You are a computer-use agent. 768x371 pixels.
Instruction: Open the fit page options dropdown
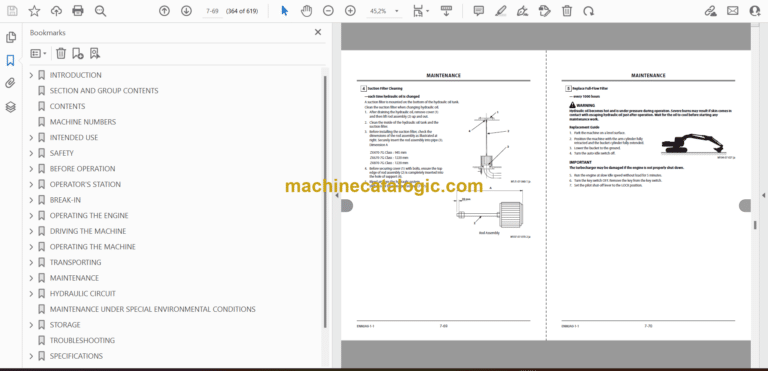(420, 11)
